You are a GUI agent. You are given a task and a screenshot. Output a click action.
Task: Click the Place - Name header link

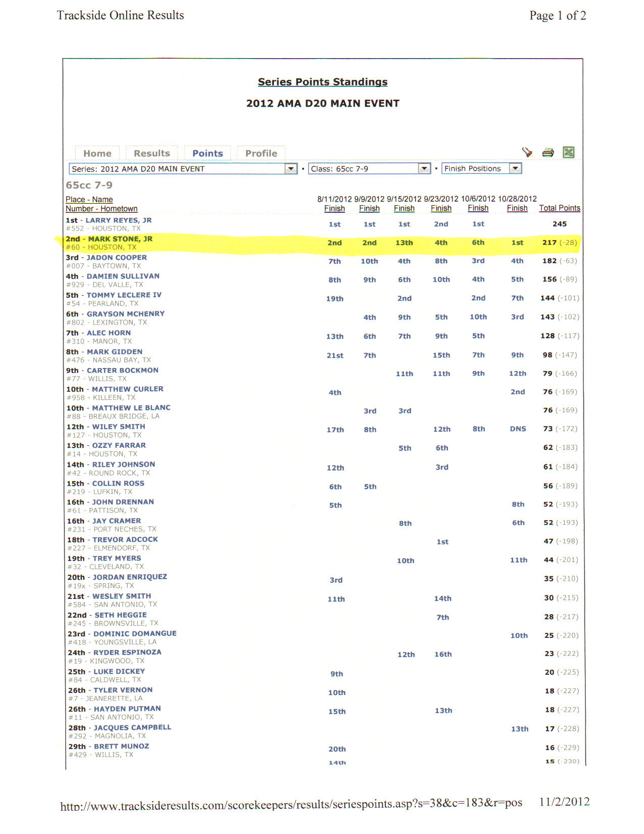point(89,200)
